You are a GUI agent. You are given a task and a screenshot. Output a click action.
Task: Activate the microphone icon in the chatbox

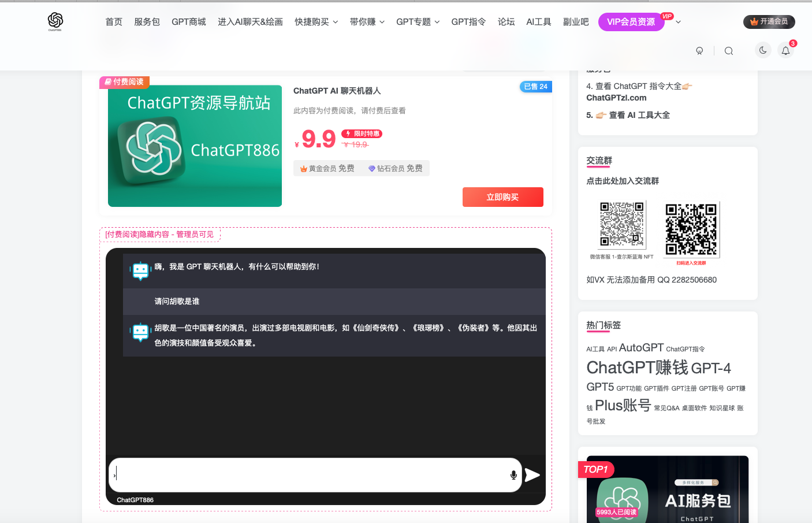pyautogui.click(x=513, y=474)
